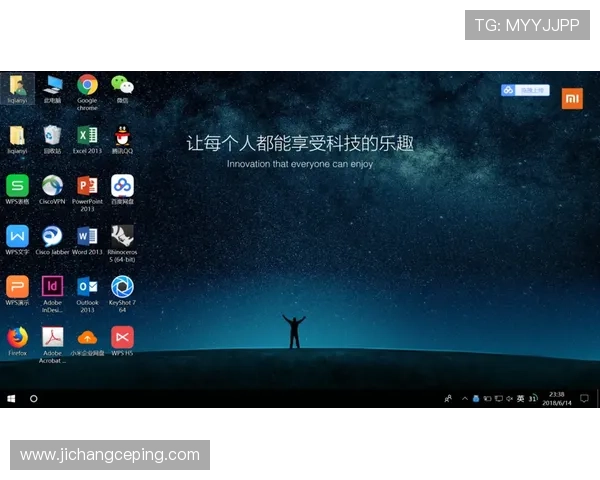
Task: Click the Baidu Netdisk desktop icon
Action: (x=122, y=185)
